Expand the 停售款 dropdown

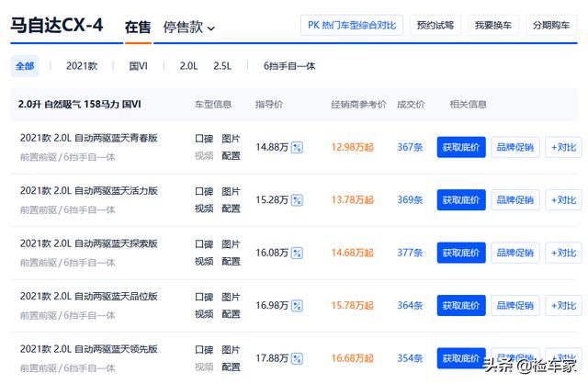click(189, 28)
